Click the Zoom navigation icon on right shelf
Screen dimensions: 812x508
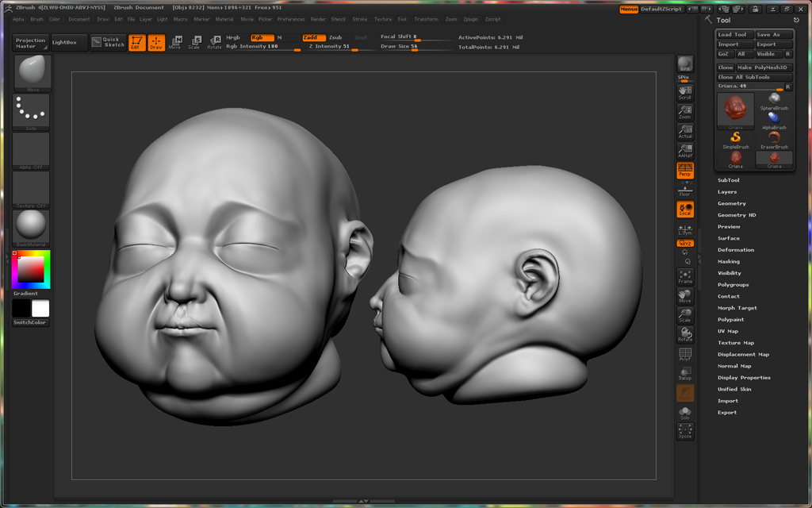pyautogui.click(x=685, y=112)
